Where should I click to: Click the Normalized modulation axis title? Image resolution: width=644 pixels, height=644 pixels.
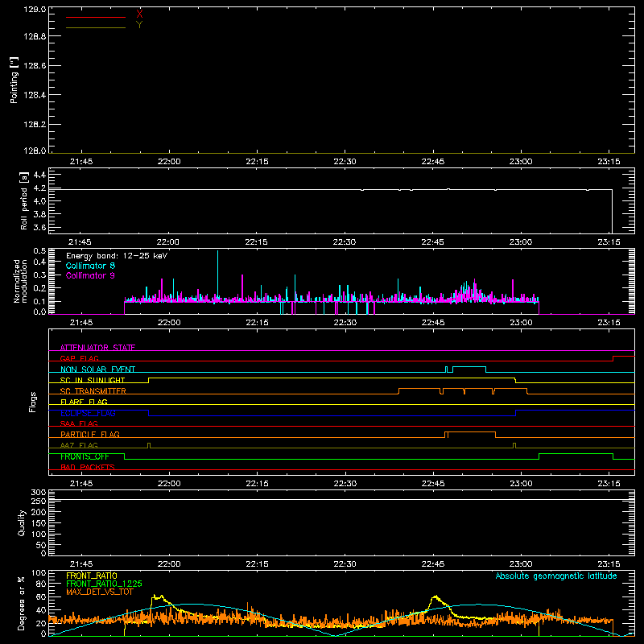click(x=20, y=281)
